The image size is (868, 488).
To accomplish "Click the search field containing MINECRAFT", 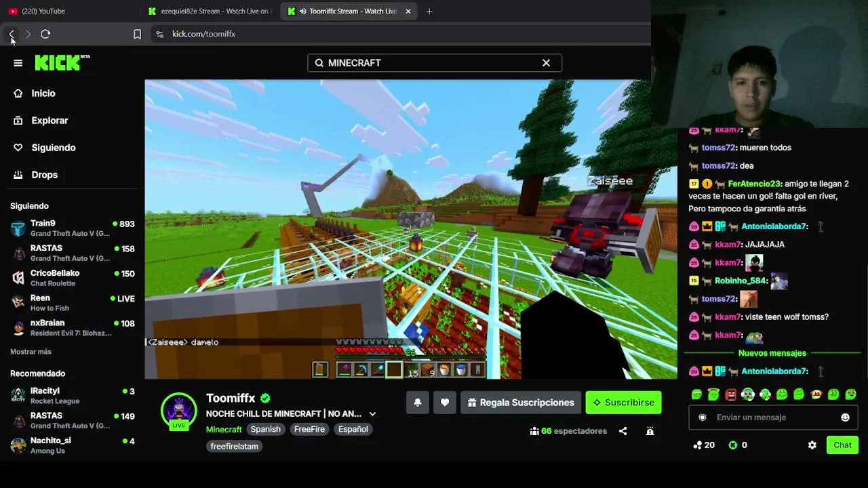I will coord(435,62).
